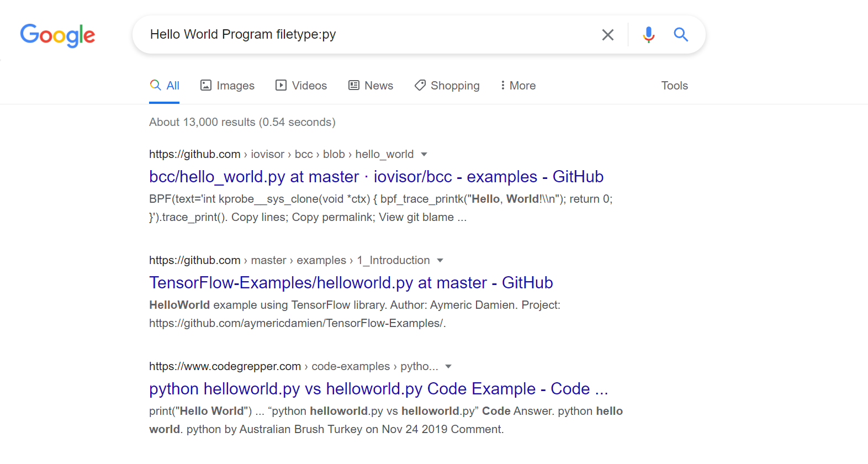This screenshot has height=464, width=868.
Task: Open the python helloworld.py Code Example result
Action: pyautogui.click(x=379, y=389)
